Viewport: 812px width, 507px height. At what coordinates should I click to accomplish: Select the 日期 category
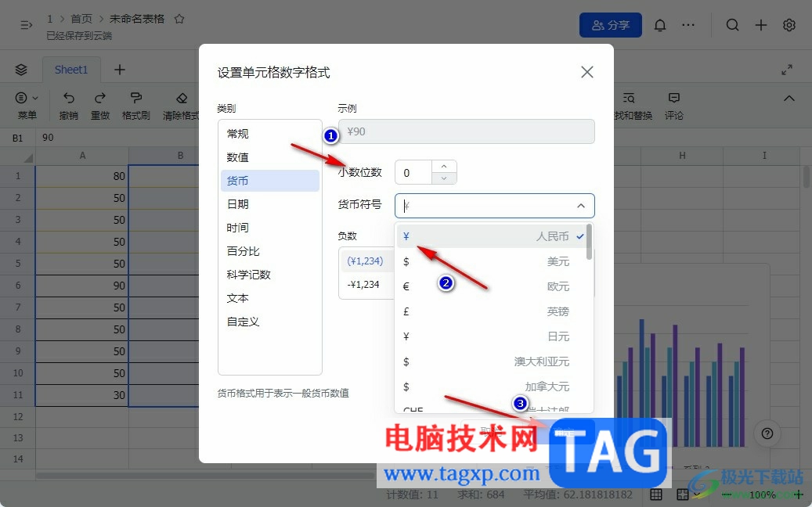[270, 204]
